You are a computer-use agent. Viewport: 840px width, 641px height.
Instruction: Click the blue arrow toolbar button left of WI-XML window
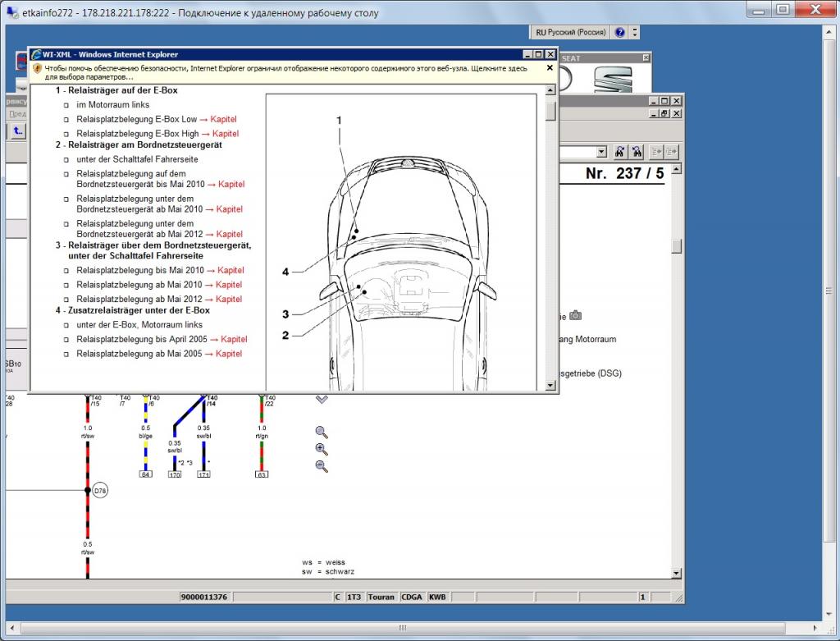point(18,130)
